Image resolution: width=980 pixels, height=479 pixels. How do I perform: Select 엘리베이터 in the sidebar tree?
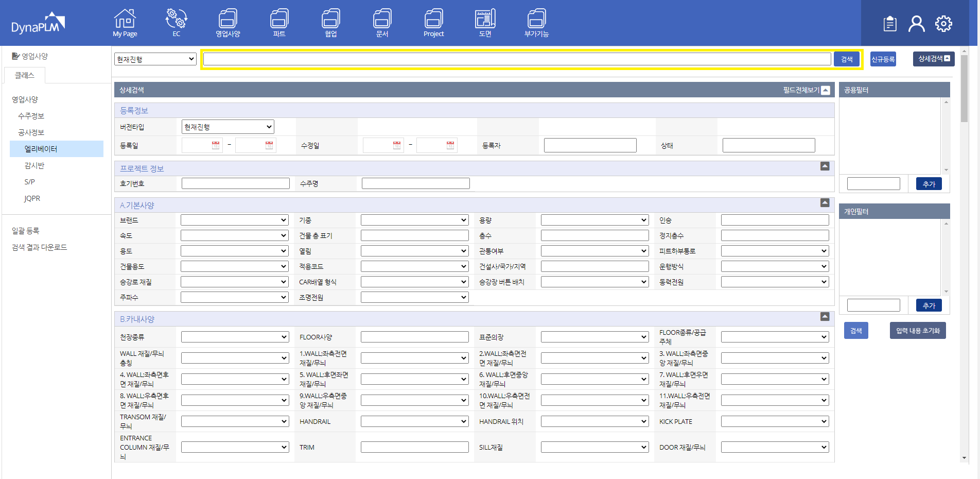(57, 149)
